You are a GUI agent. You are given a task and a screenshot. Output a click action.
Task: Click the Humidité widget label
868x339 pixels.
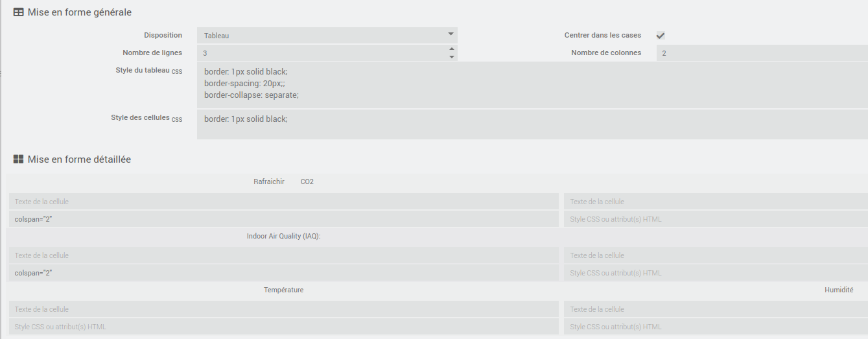click(839, 290)
